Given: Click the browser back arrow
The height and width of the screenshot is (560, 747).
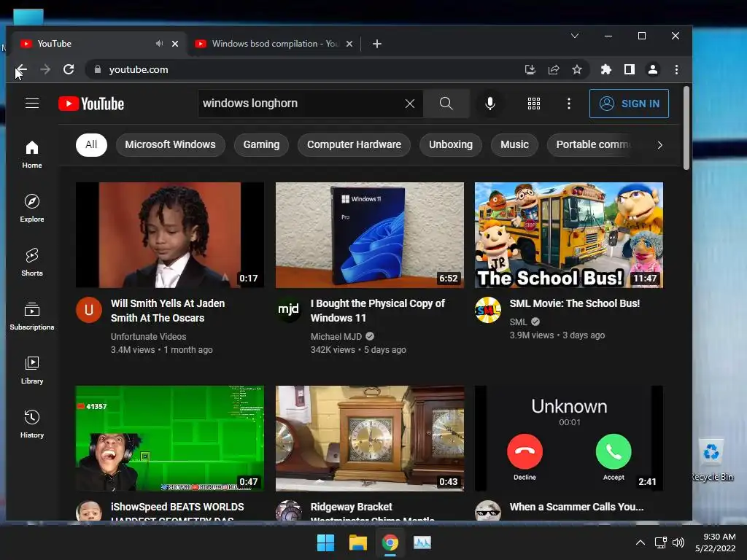Looking at the screenshot, I should (21, 69).
